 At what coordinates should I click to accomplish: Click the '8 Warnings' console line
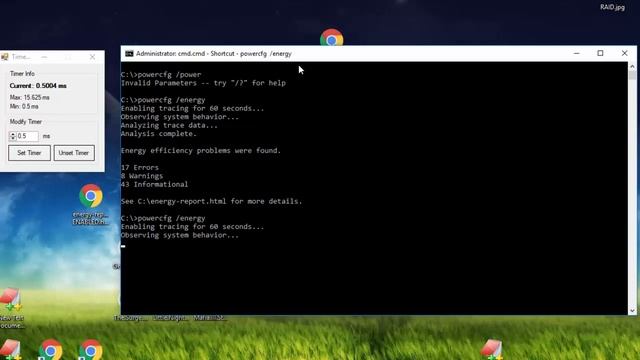pos(142,176)
